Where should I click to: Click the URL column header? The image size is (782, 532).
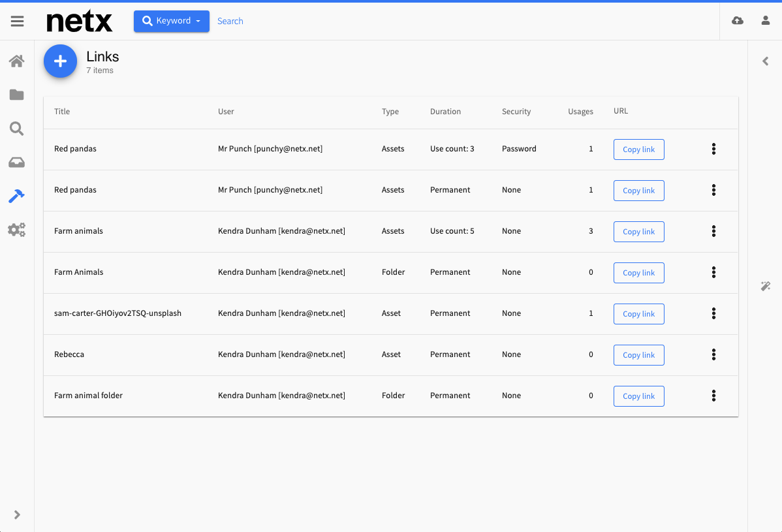620,111
